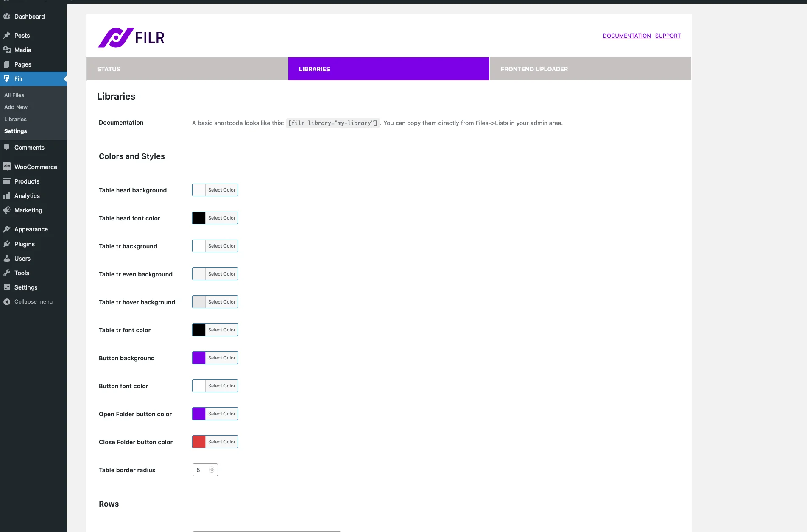Open the Comments bubble icon
The height and width of the screenshot is (532, 807).
click(7, 148)
